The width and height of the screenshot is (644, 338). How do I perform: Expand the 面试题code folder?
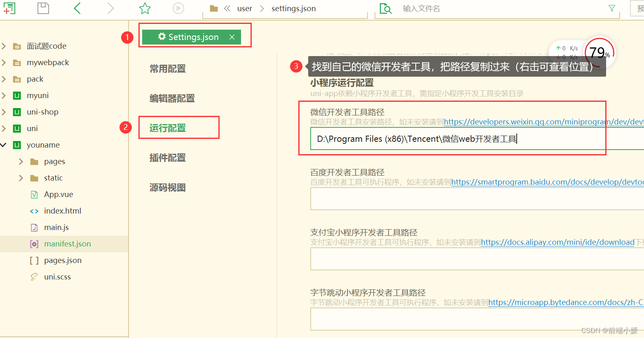(4, 46)
